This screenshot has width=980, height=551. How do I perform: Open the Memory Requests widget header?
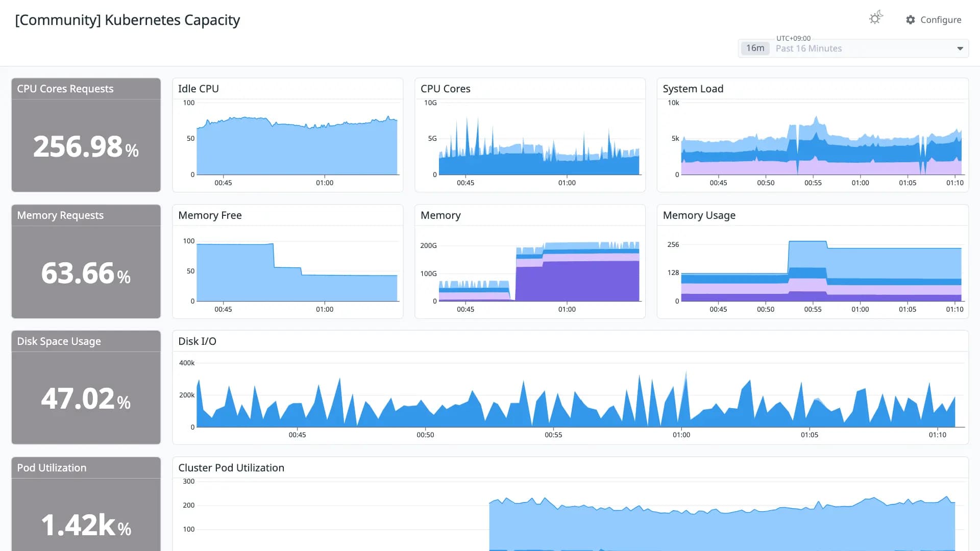pyautogui.click(x=86, y=215)
